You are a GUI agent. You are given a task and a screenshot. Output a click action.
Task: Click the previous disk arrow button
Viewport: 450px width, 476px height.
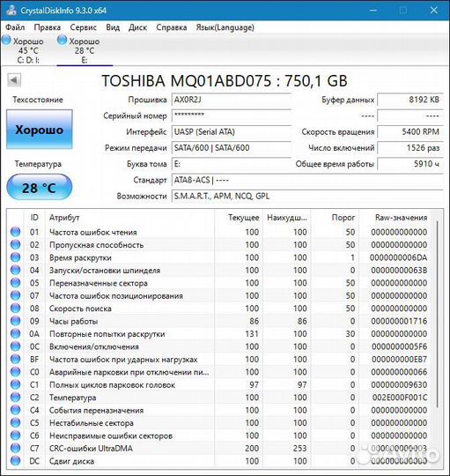[x=14, y=80]
